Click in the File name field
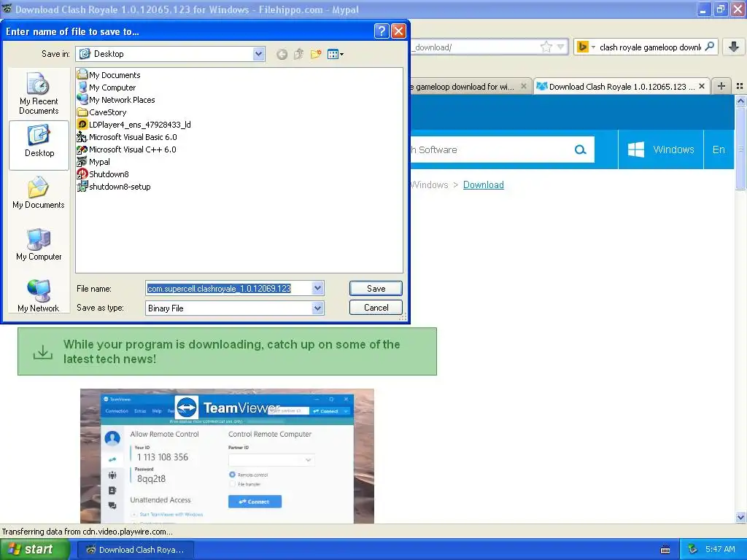 click(x=228, y=288)
